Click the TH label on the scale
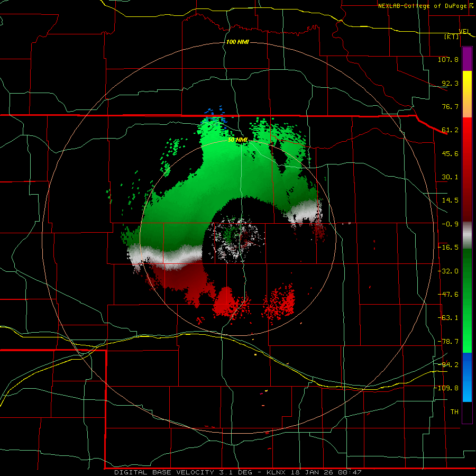 (454, 412)
